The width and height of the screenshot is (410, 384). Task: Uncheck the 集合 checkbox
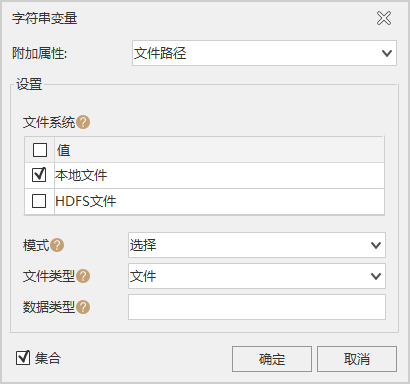click(23, 358)
